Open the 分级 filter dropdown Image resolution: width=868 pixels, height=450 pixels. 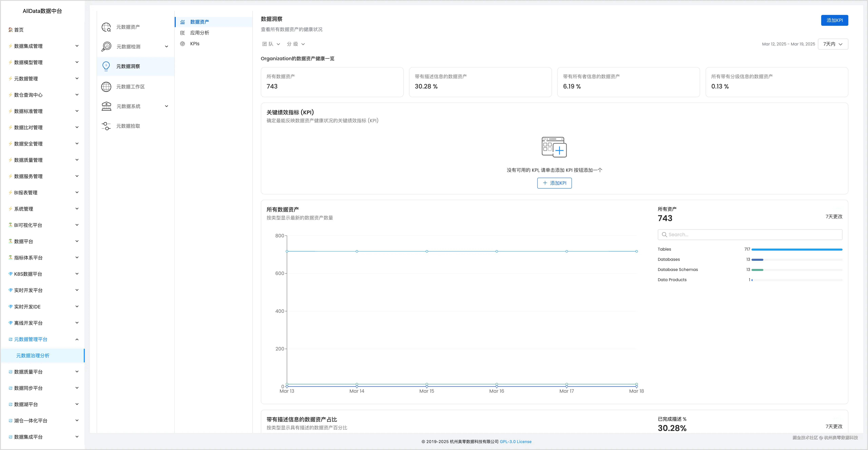coord(295,44)
